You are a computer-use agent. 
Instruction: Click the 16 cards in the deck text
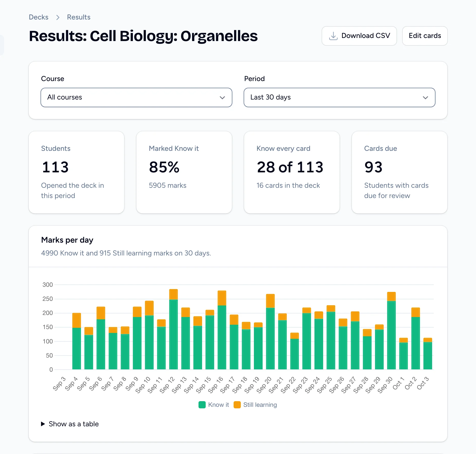[x=288, y=185]
